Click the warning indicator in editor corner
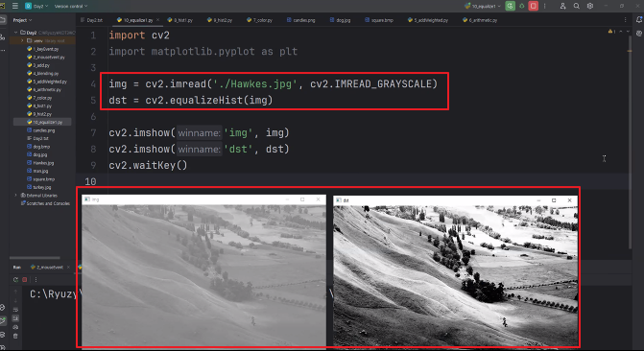The image size is (644, 351). click(611, 32)
